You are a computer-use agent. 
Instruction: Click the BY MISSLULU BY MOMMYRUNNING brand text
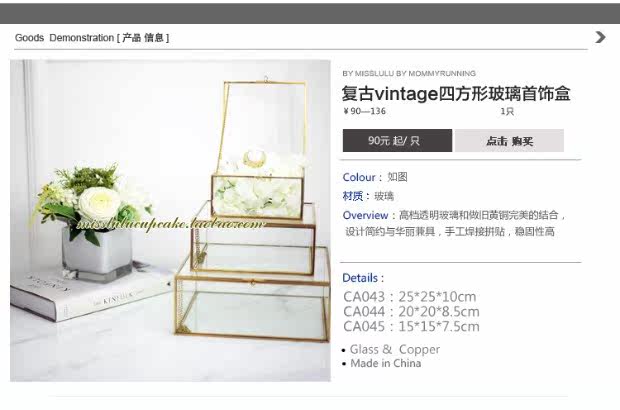click(409, 74)
